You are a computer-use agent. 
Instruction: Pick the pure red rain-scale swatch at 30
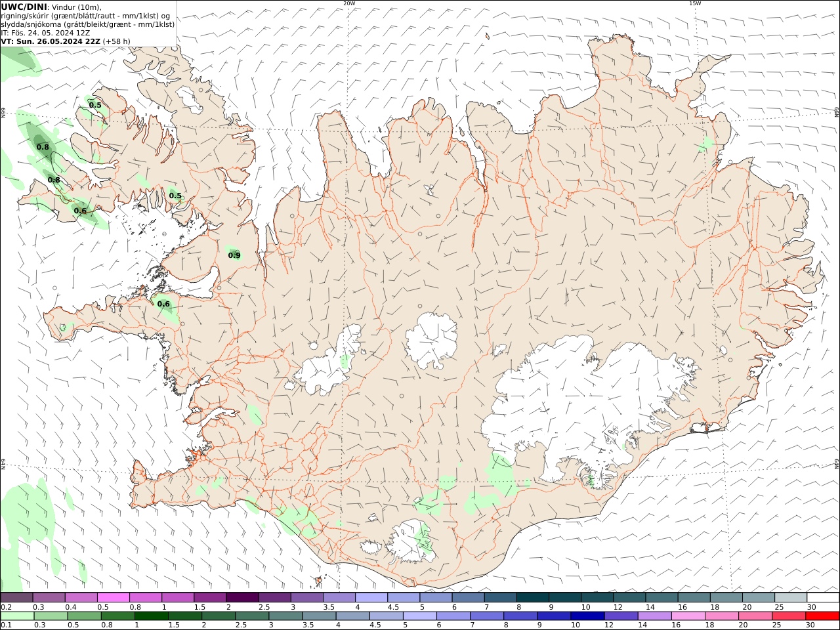coord(822,616)
